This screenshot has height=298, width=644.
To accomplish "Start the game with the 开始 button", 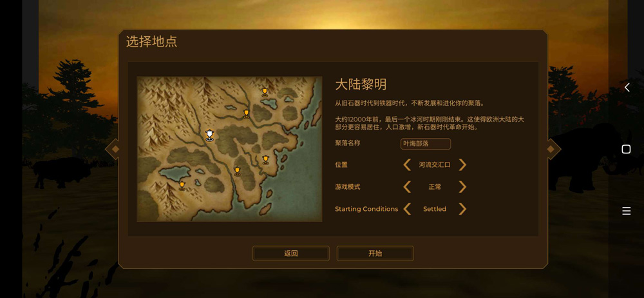I will (375, 253).
